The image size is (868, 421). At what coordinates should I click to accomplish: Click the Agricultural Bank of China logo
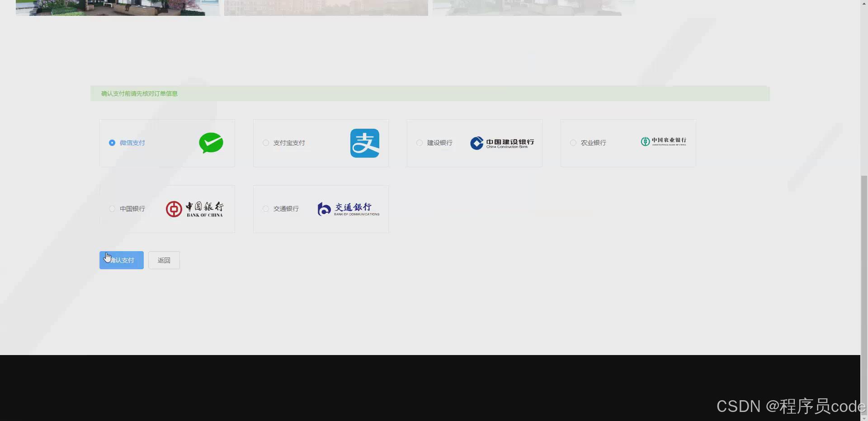point(663,141)
